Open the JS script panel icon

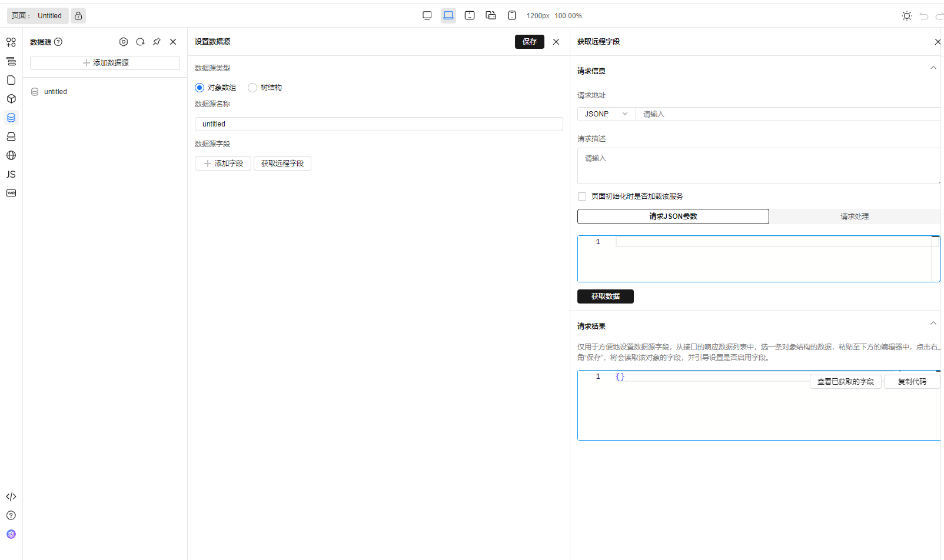tap(11, 174)
